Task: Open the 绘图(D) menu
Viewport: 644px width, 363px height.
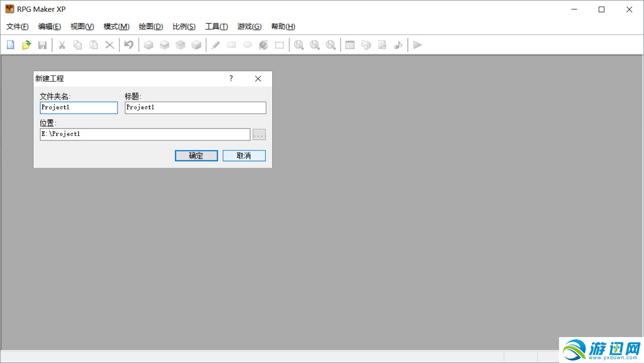Action: 151,26
